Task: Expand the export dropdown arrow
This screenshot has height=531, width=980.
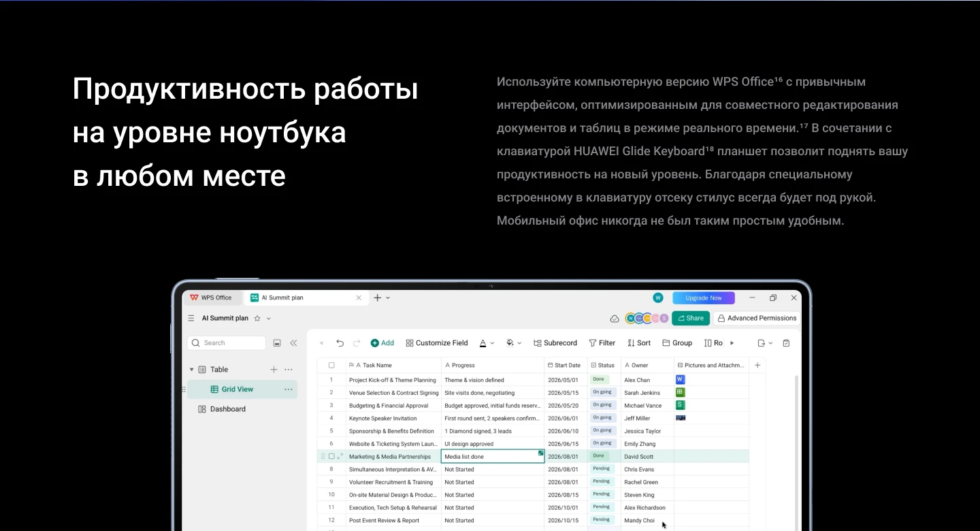Action: (771, 343)
